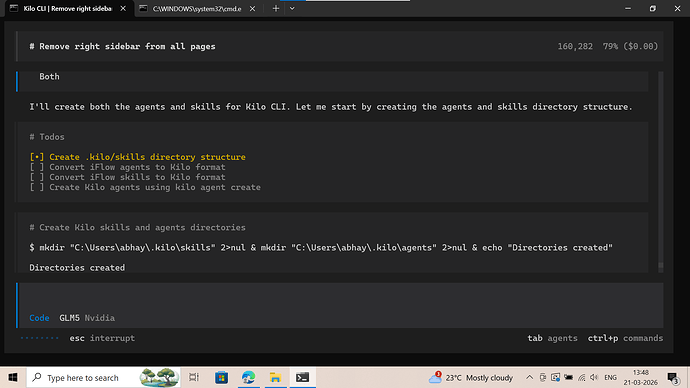Show hidden system tray icons
690x388 pixels.
coord(529,377)
